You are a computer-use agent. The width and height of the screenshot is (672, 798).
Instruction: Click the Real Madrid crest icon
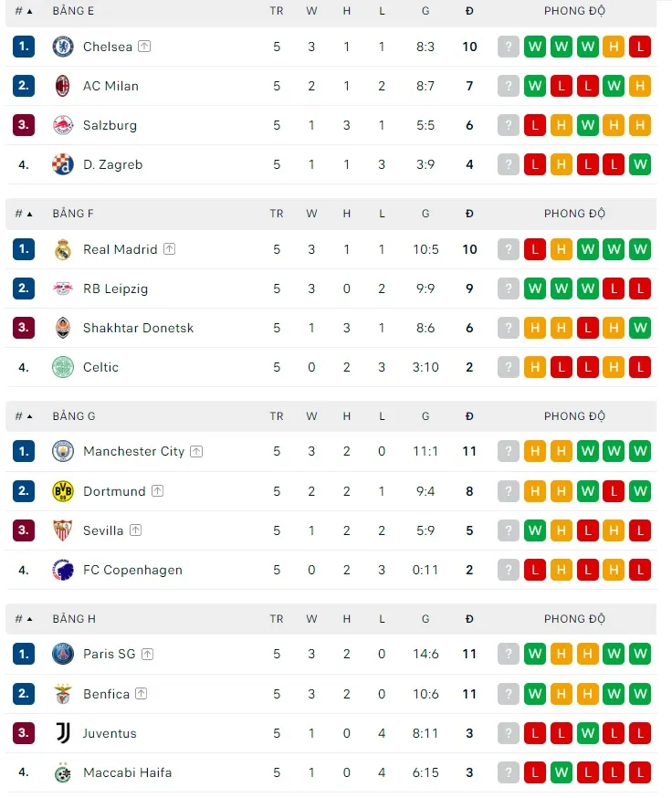pyautogui.click(x=62, y=248)
